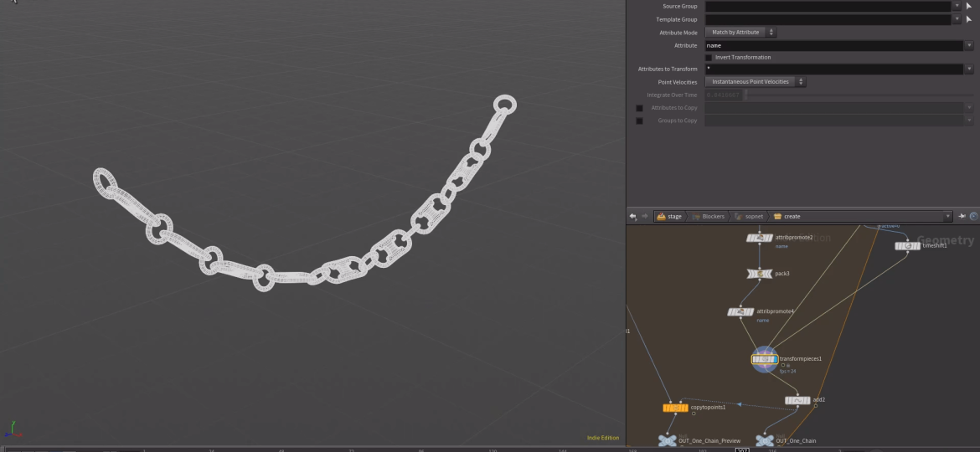Image resolution: width=980 pixels, height=452 pixels.
Task: Click the transformpieces1 node
Action: (765, 359)
